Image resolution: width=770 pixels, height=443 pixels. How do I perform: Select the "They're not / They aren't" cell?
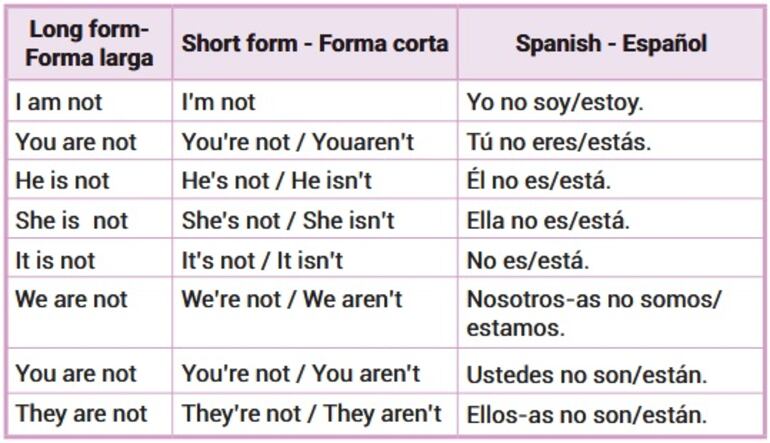pyautogui.click(x=311, y=413)
